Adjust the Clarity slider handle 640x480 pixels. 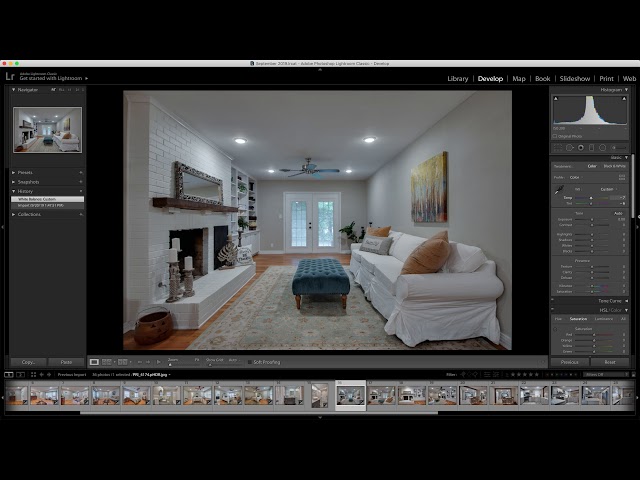592,272
